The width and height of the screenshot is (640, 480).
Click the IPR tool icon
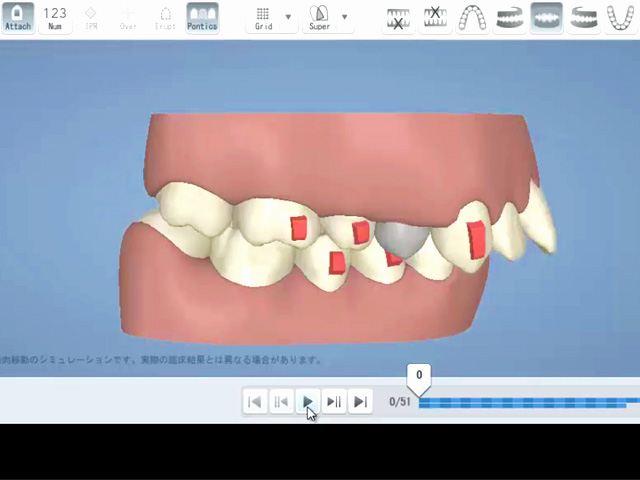(x=91, y=17)
